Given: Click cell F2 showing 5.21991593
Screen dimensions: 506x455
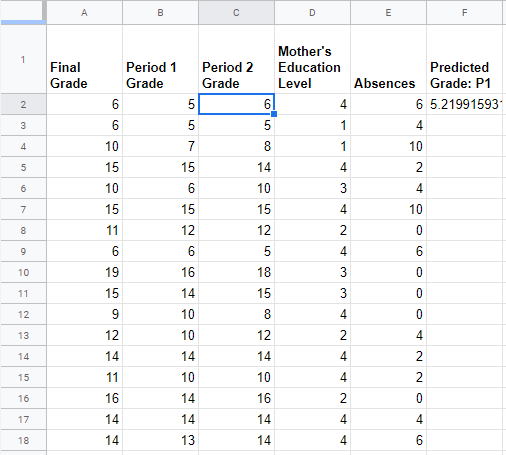Looking at the screenshot, I should [464, 104].
